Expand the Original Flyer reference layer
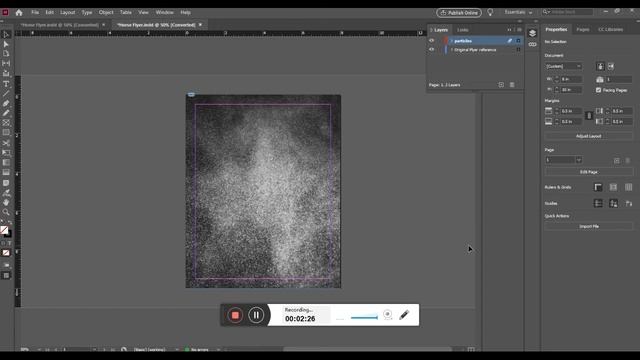The height and width of the screenshot is (360, 640). coord(451,50)
